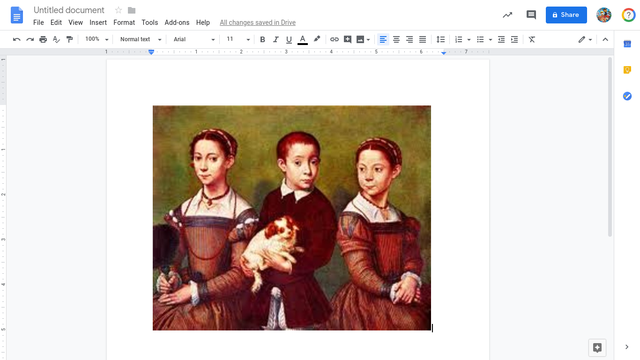Open the Tasks side panel icon
This screenshot has height=360, width=640.
pyautogui.click(x=627, y=96)
